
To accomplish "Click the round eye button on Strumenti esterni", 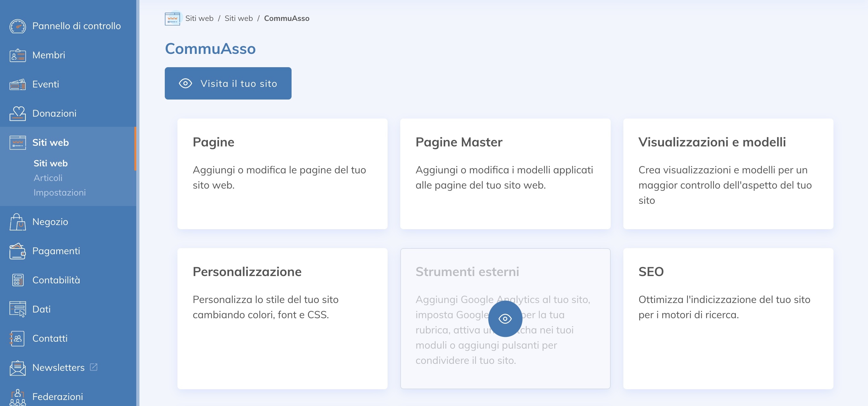I will [505, 319].
